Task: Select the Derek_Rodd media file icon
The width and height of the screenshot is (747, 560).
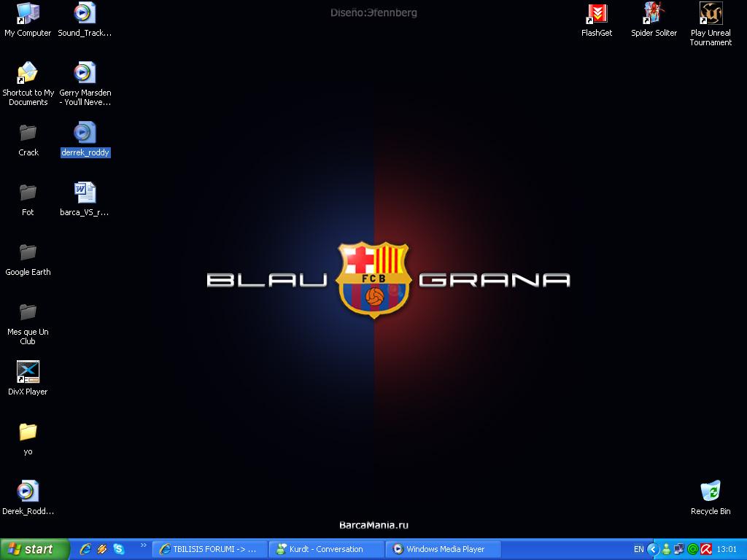Action: tap(28, 498)
